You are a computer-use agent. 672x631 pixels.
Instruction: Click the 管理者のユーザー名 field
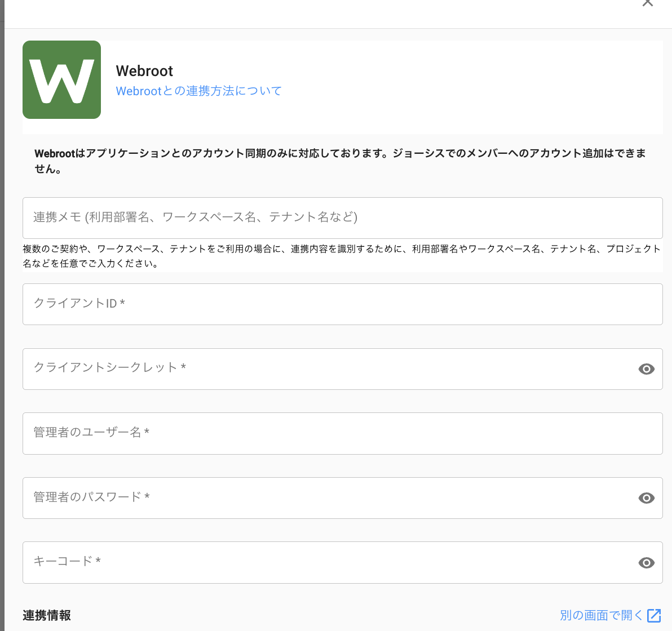[x=342, y=433]
